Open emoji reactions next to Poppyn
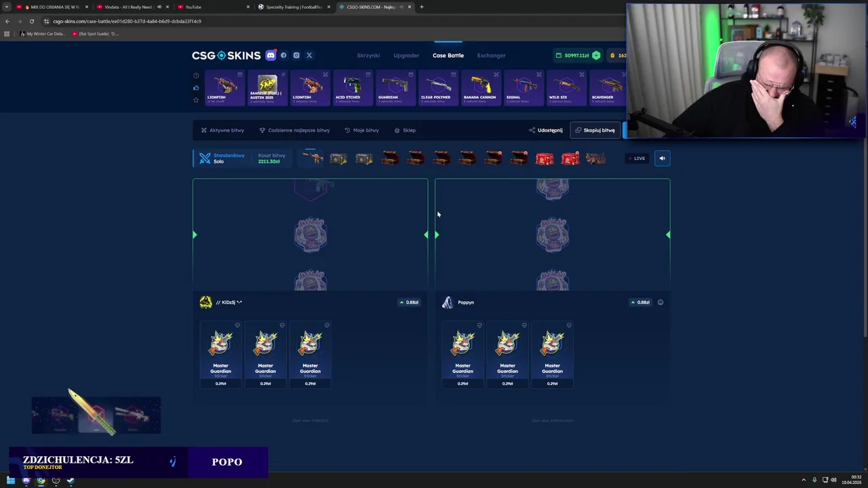868x488 pixels. (660, 302)
